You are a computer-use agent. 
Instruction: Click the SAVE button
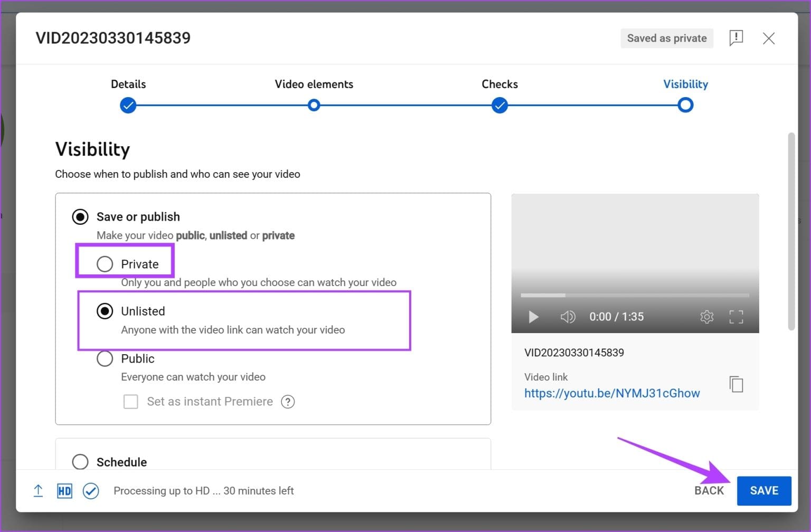coord(764,491)
